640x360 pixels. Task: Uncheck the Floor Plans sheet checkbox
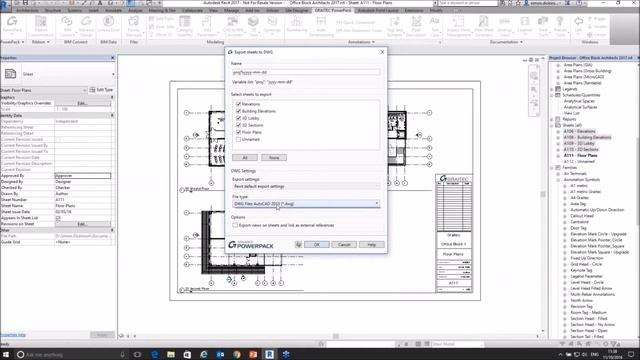[238, 132]
